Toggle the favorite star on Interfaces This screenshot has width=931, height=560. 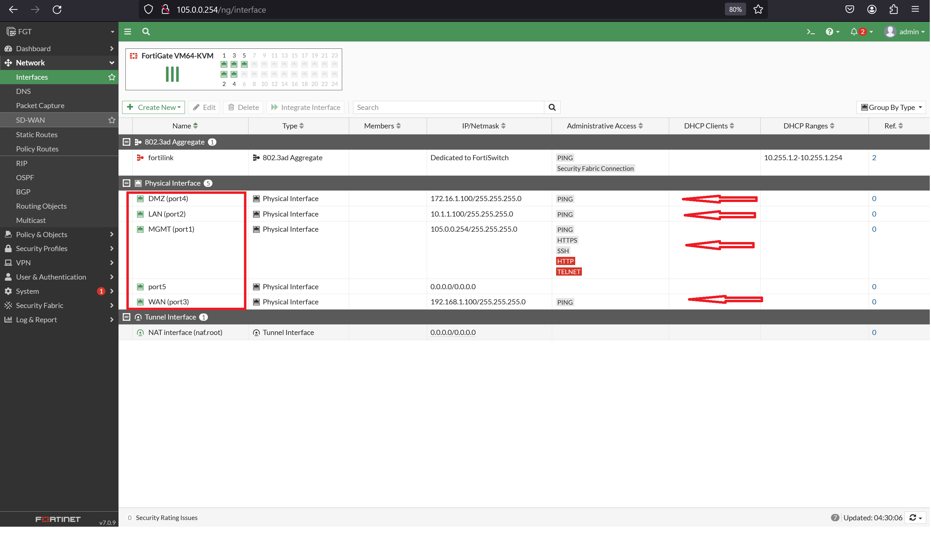coord(111,77)
